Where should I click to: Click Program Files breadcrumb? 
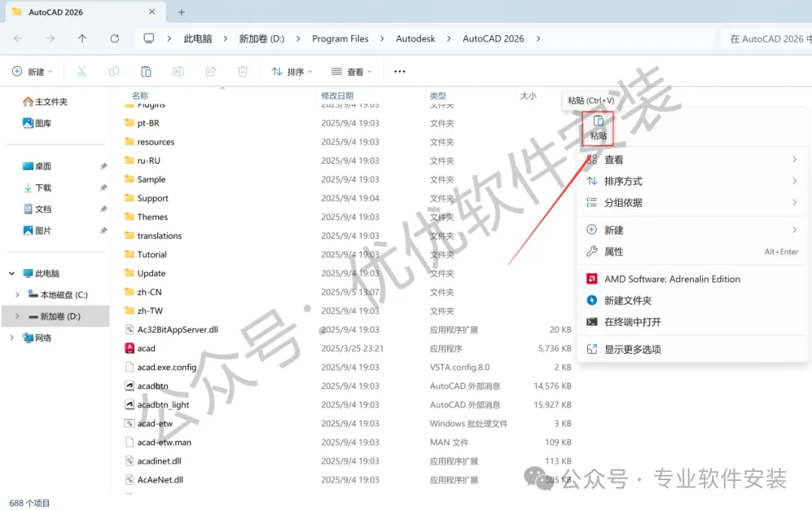pos(341,38)
